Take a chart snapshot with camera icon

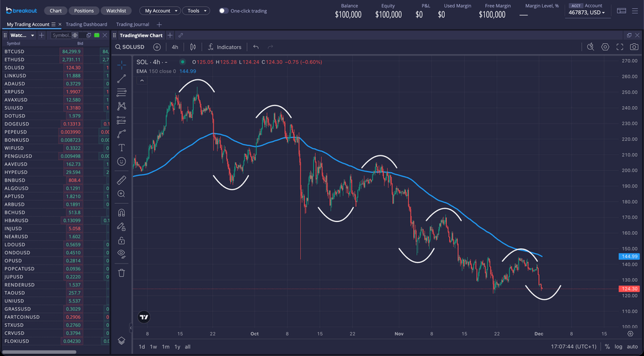pyautogui.click(x=634, y=47)
